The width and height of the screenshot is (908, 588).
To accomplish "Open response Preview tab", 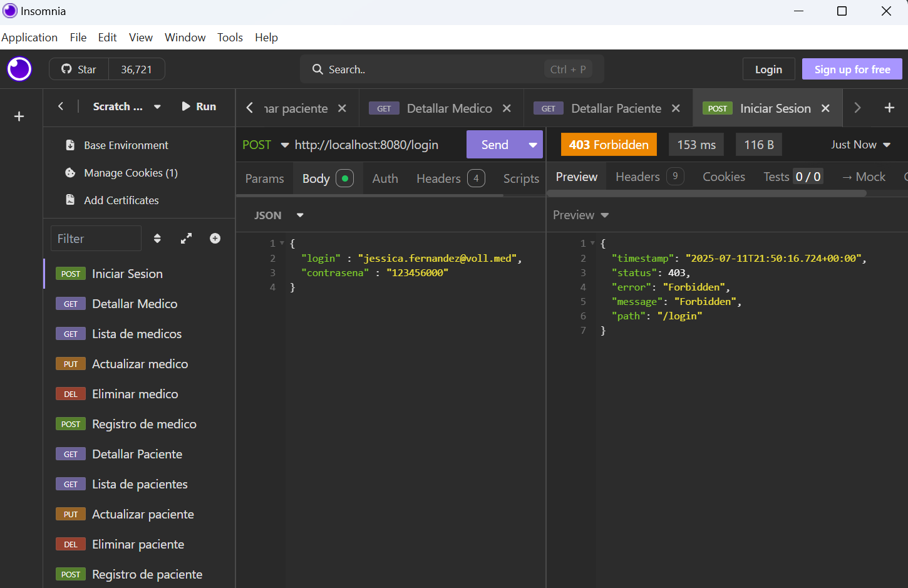I will click(577, 177).
